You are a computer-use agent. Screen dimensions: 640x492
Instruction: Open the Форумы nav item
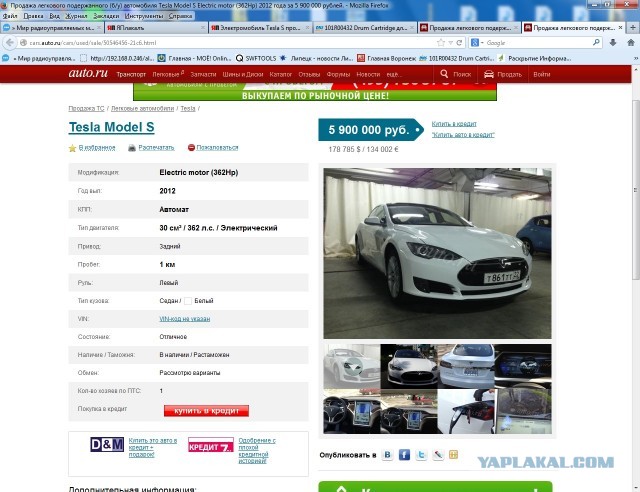point(338,74)
